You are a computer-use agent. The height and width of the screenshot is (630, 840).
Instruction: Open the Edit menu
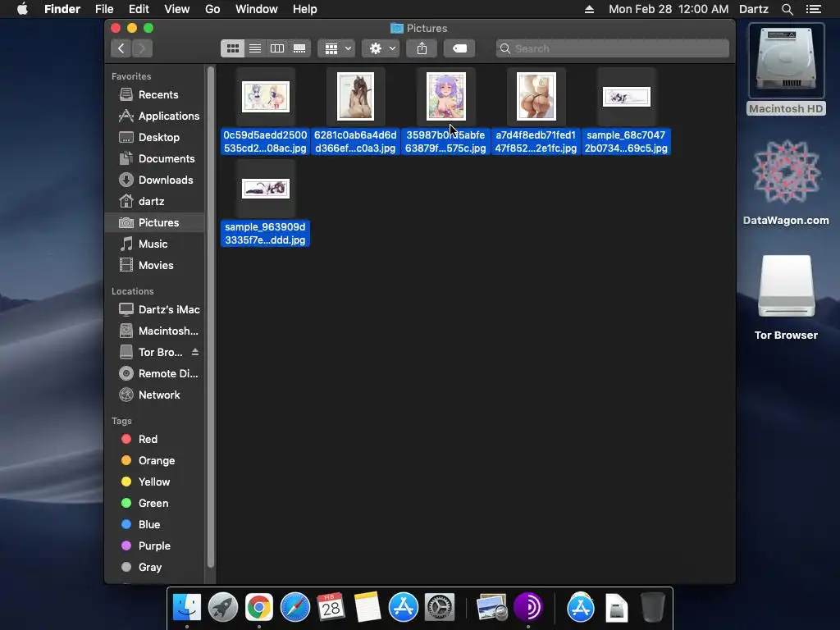(x=139, y=9)
